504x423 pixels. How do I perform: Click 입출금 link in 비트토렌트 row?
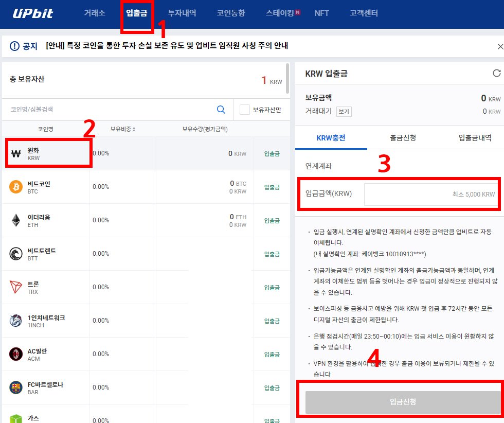[272, 254]
